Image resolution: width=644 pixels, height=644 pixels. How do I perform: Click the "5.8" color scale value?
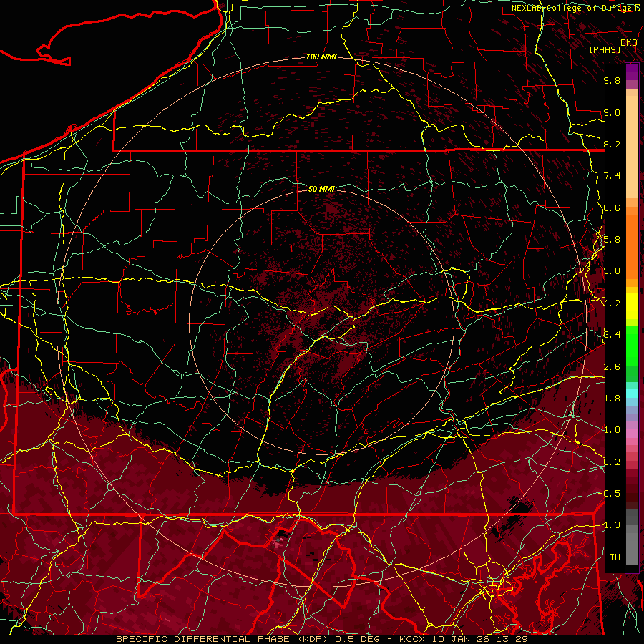[612, 240]
